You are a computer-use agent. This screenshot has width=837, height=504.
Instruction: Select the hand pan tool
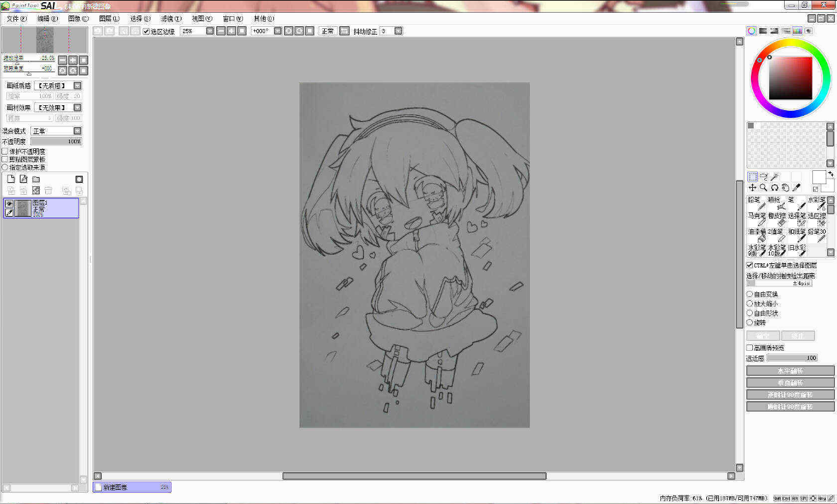pos(785,188)
